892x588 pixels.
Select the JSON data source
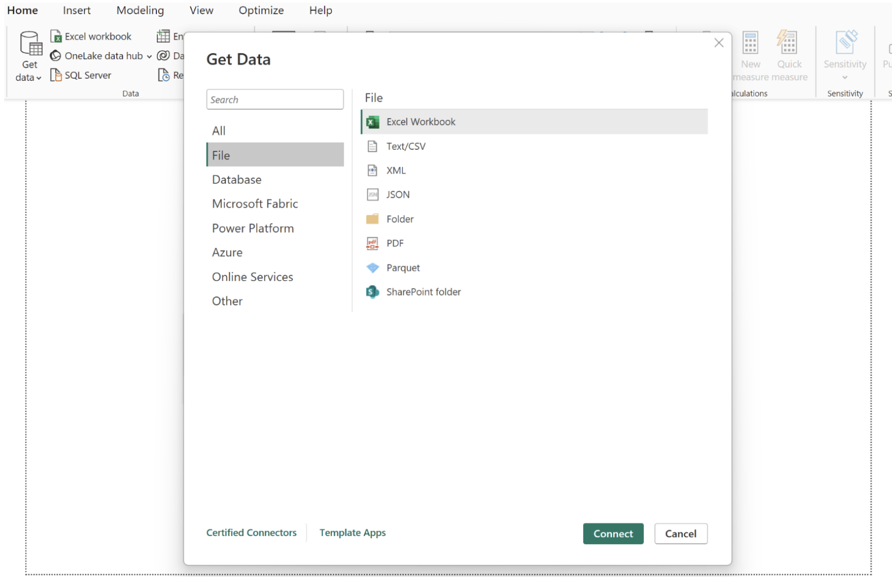pyautogui.click(x=398, y=195)
